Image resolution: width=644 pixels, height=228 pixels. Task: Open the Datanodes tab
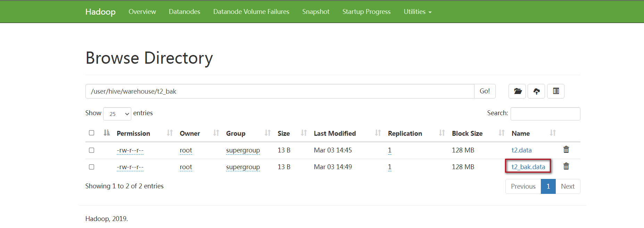pos(184,12)
